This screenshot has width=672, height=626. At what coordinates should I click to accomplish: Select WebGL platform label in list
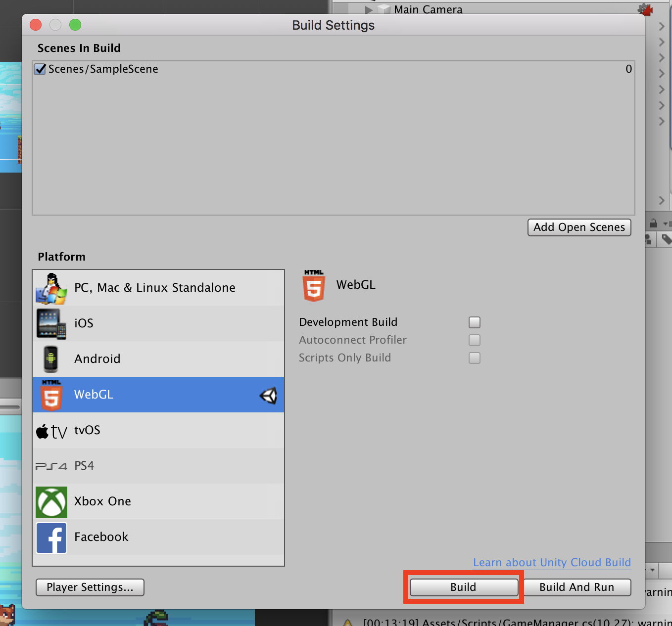coord(94,395)
